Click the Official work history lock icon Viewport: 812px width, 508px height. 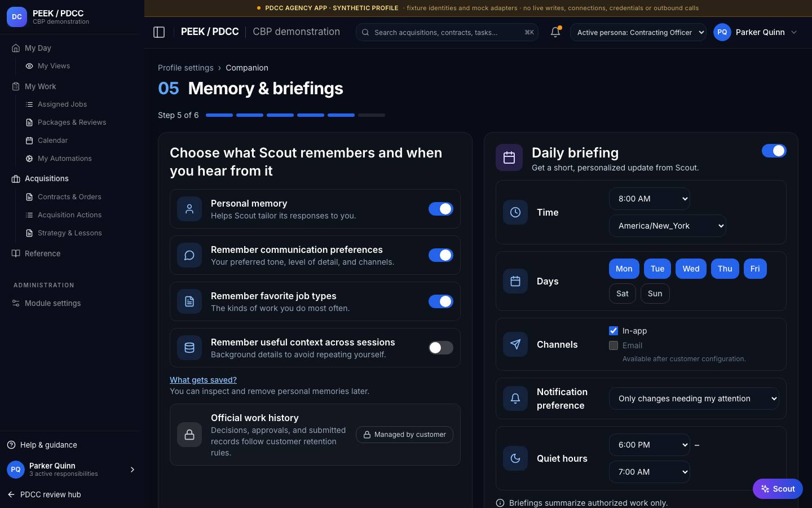point(189,435)
